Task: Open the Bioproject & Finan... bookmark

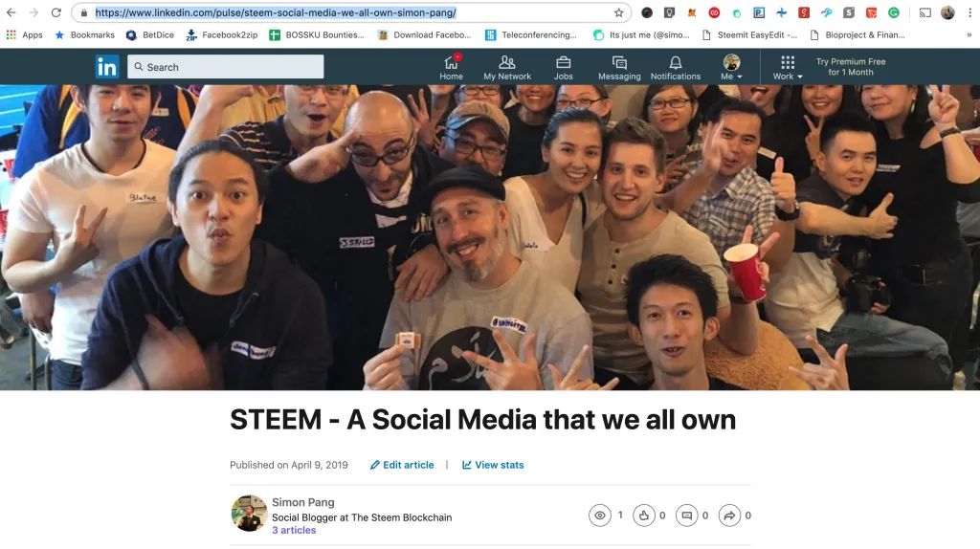Action: coord(857,35)
